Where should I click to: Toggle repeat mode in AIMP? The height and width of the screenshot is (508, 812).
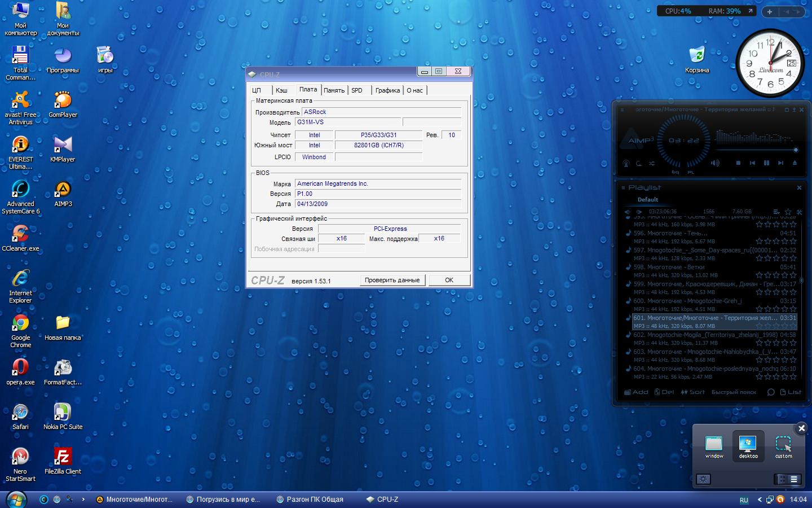639,164
